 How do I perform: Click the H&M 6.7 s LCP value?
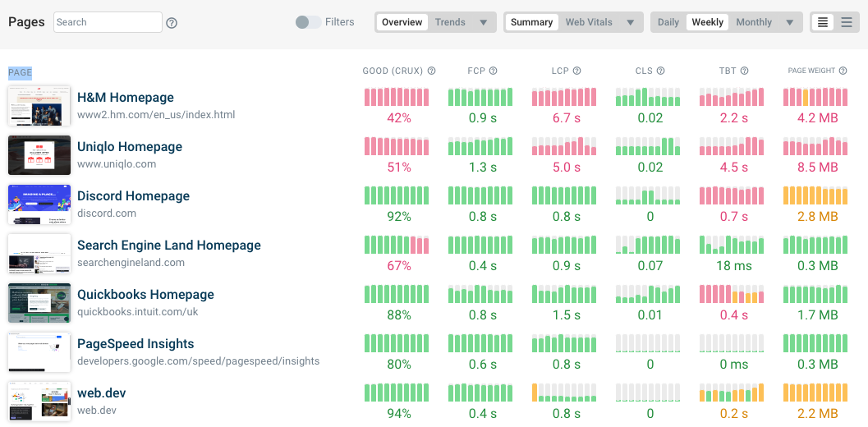[567, 118]
